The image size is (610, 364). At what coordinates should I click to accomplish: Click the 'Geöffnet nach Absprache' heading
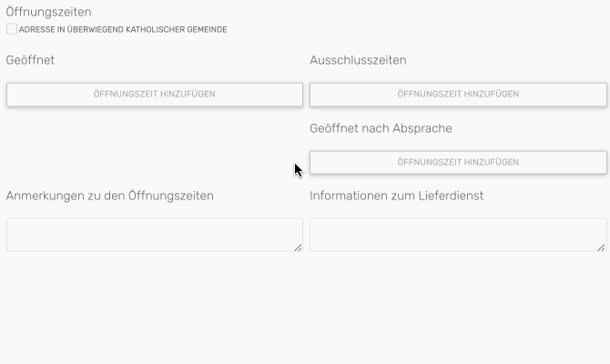tap(381, 128)
